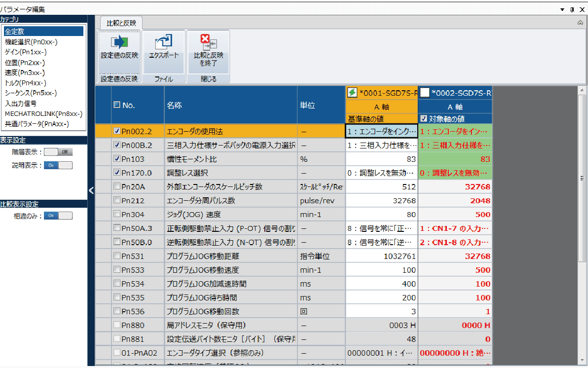Toggle the 階層表示 hierarchy switch

click(x=58, y=152)
